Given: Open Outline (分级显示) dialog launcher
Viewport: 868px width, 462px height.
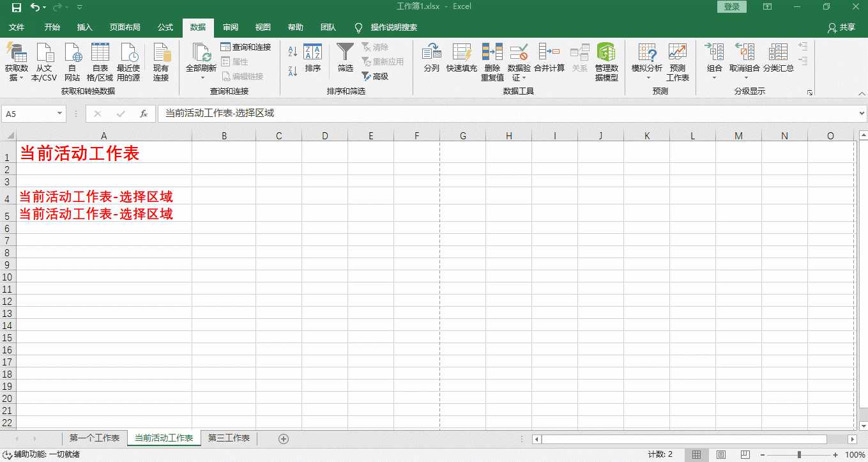Looking at the screenshot, I should pos(810,93).
